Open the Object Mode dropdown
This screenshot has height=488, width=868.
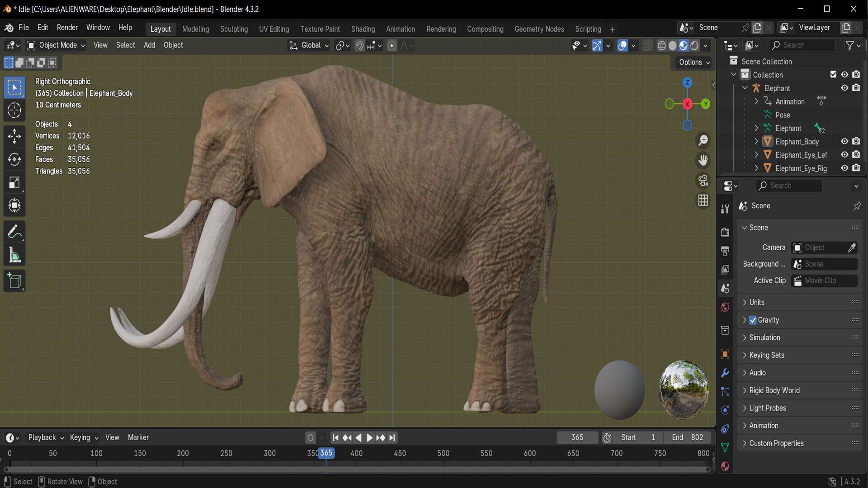point(56,45)
